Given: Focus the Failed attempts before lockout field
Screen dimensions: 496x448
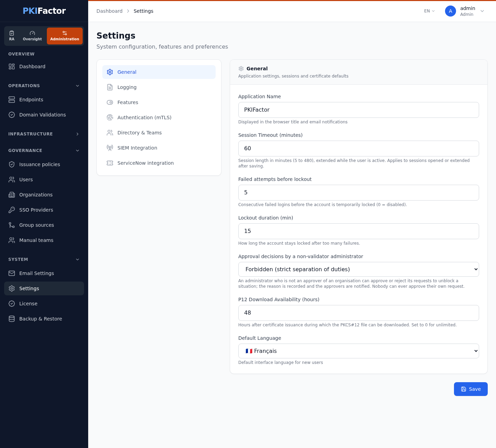Looking at the screenshot, I should [x=359, y=193].
